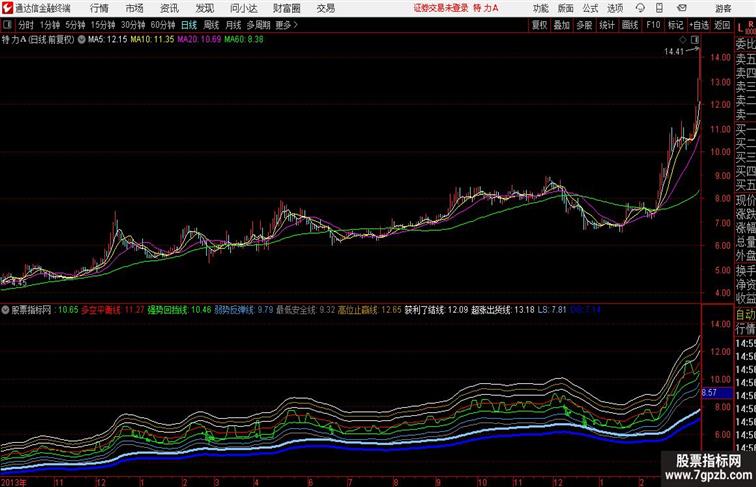Viewport: 756px width, 487px height.
Task: Click the MA10: 11.35 value
Action: (152, 40)
